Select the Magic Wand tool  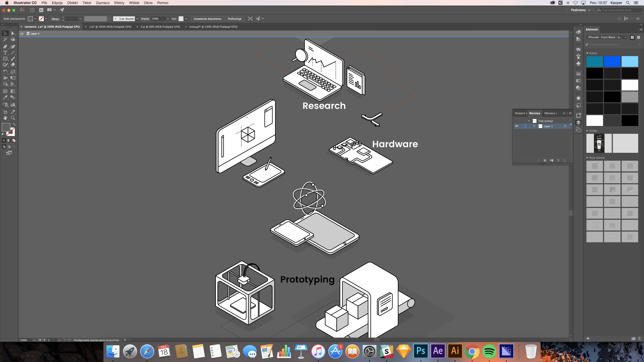pyautogui.click(x=5, y=39)
